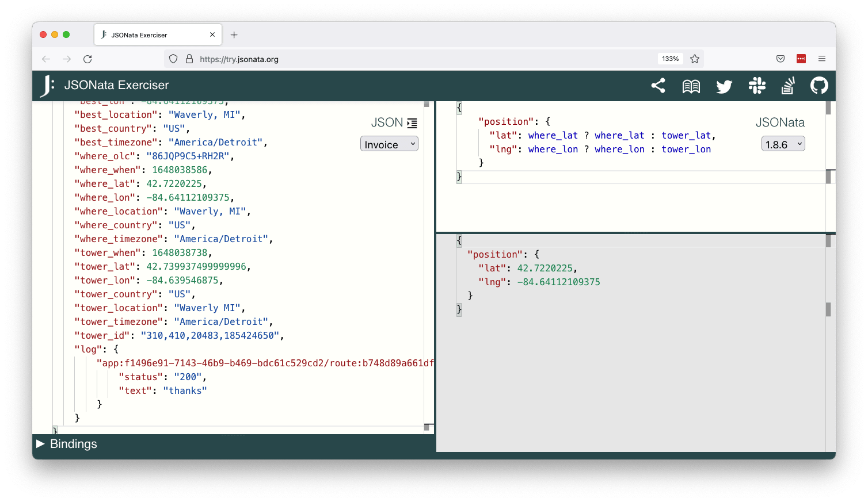
Task: Click the JSON input pane scrollbar
Action: 427,265
